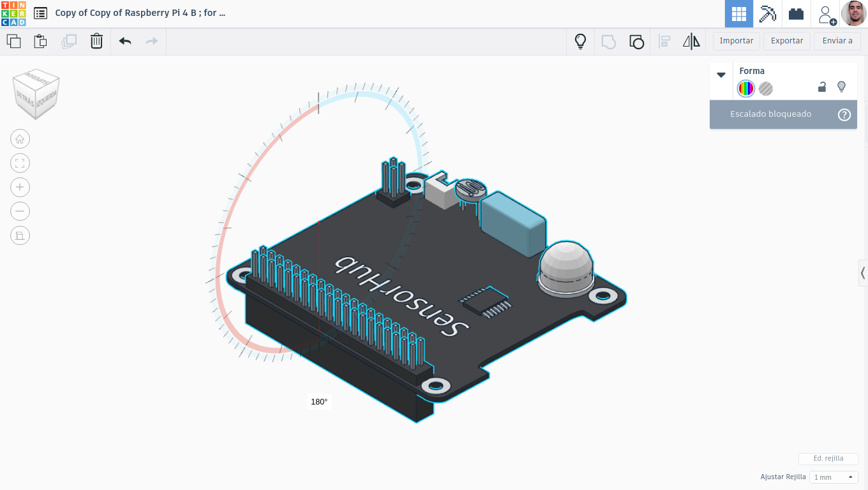Set the shape to the striped hole swatch
Screen dimensions: 868x490
(766, 89)
